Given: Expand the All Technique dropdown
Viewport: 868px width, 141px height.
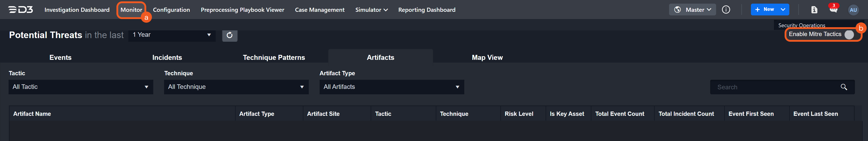Looking at the screenshot, I should (236, 87).
